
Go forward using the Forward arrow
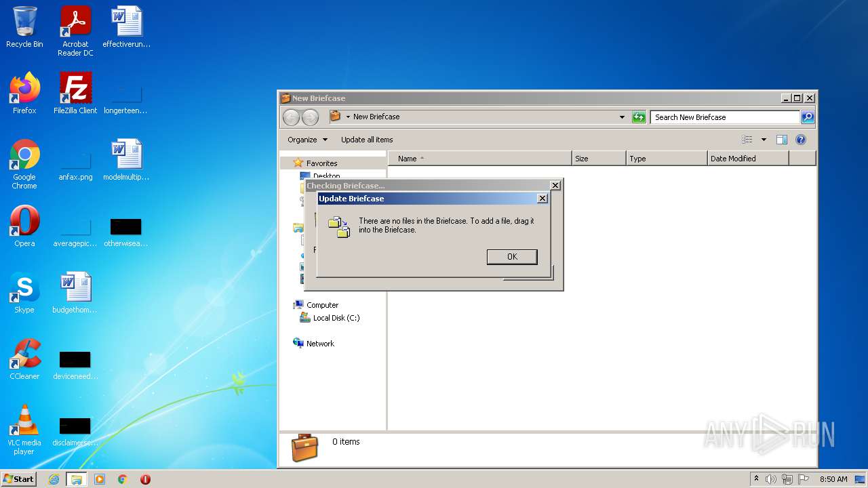pyautogui.click(x=310, y=117)
